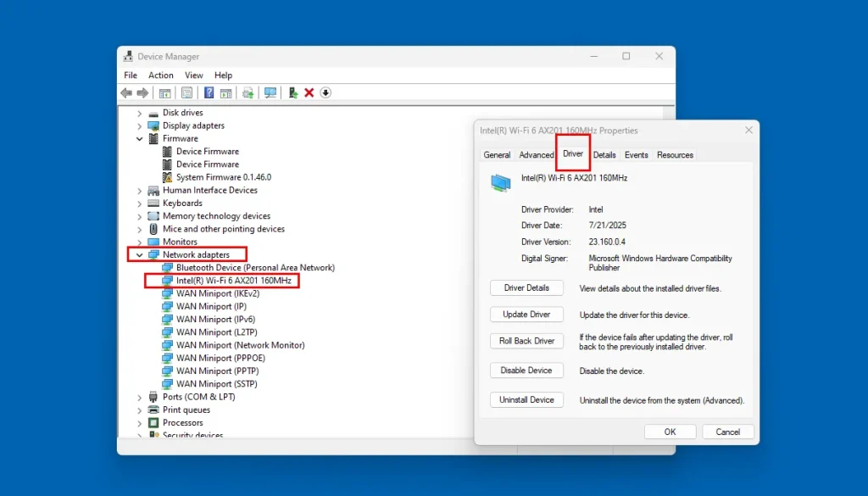Click the System Firmware warning icon
Viewport: 868px width, 496px height.
[167, 177]
